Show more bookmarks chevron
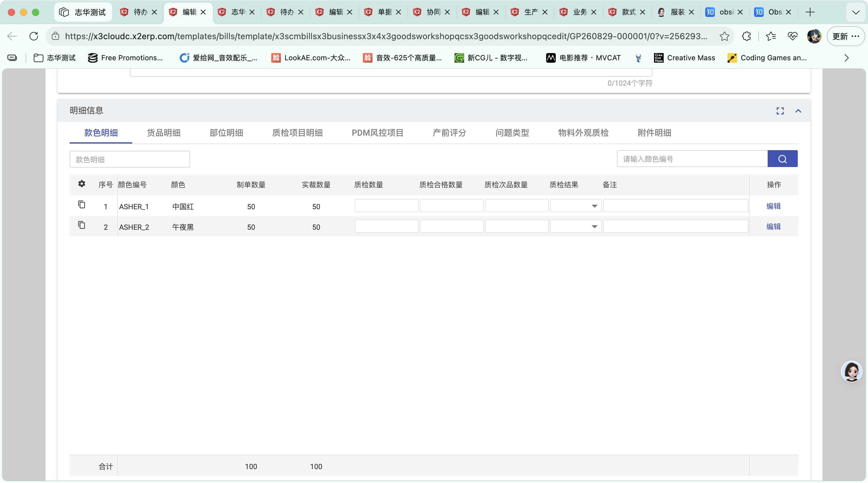This screenshot has height=483, width=868. [x=846, y=58]
